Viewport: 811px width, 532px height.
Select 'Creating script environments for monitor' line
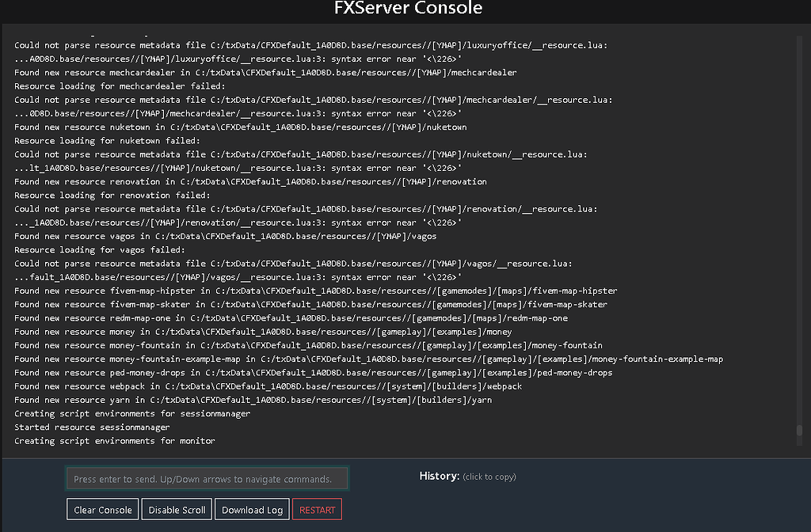114,440
